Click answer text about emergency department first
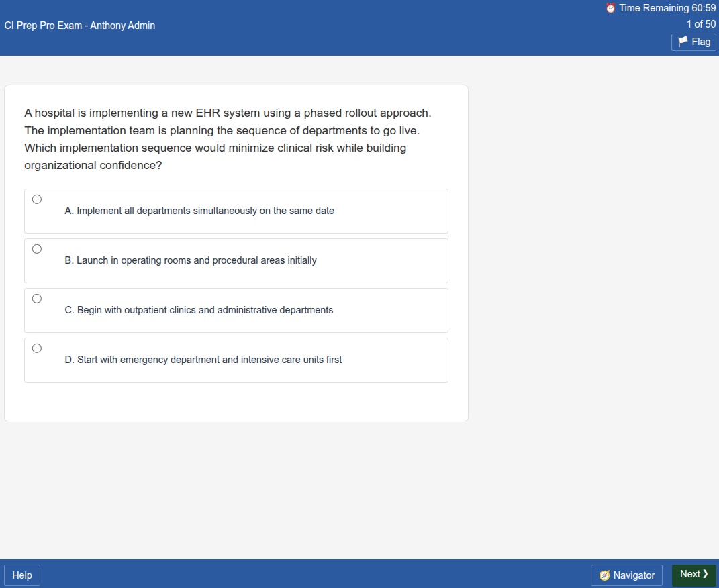Screen dimensions: 719x588 203,360
